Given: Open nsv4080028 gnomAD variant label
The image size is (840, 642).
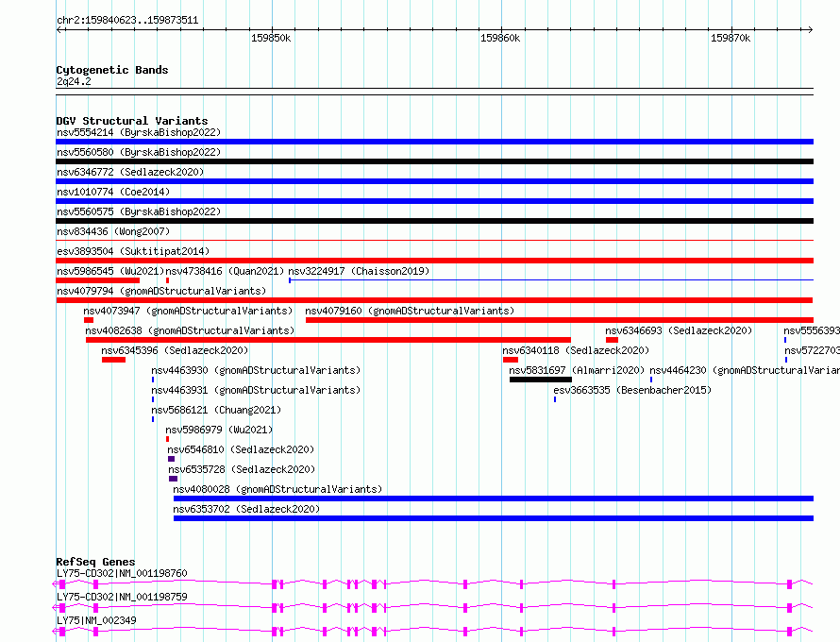Looking at the screenshot, I should click(x=277, y=489).
